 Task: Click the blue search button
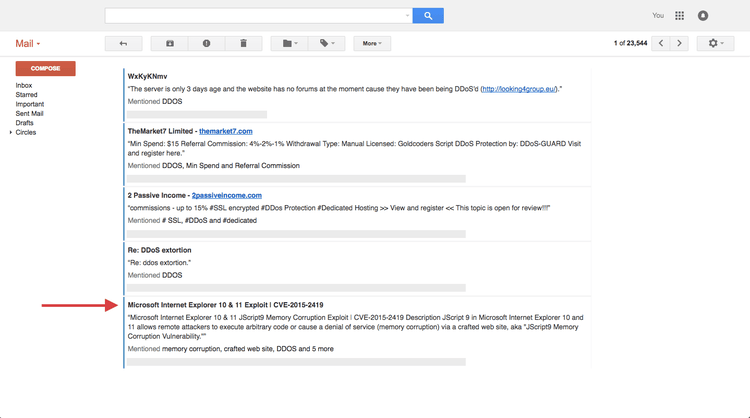(428, 16)
